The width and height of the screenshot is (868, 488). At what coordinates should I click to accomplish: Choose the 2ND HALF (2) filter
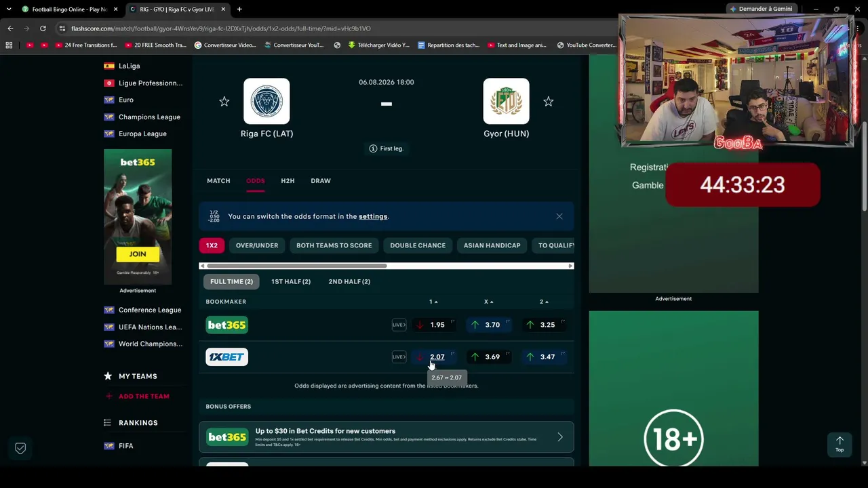tap(349, 281)
